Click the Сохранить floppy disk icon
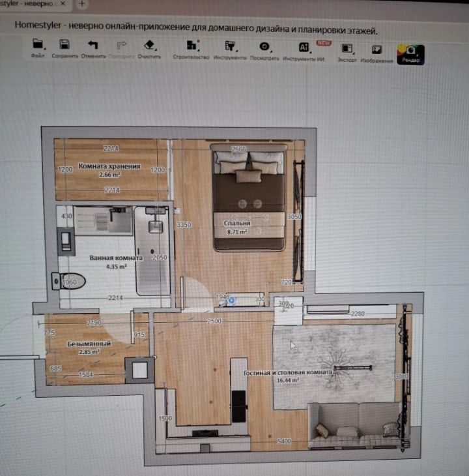469x476 pixels. coord(64,46)
